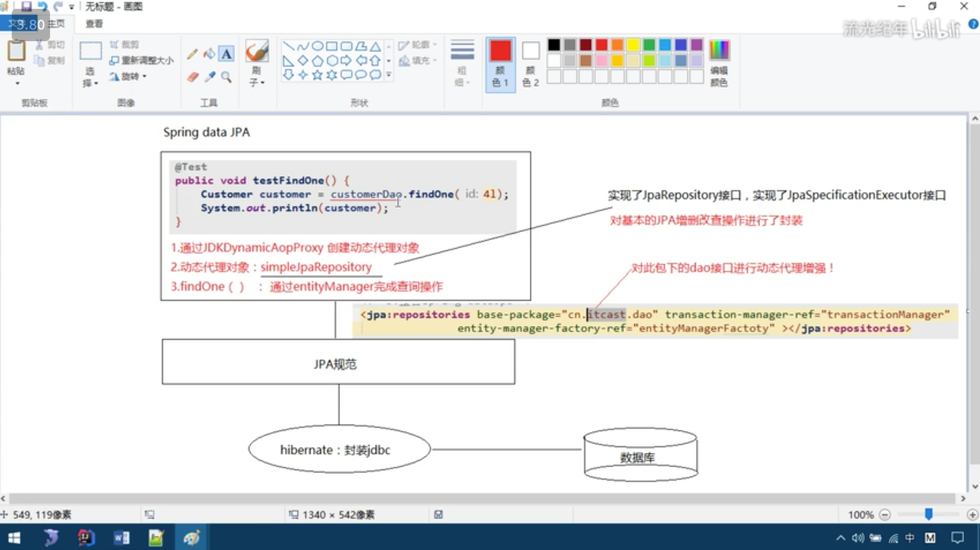This screenshot has height=550, width=980.
Task: Choose the five-point star shape
Action: (317, 75)
